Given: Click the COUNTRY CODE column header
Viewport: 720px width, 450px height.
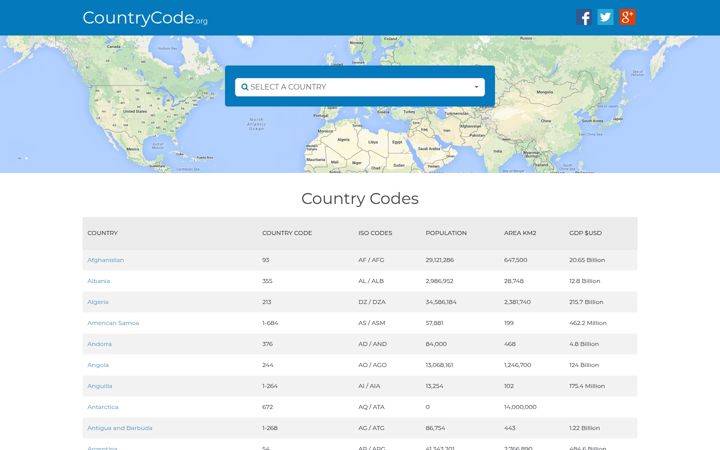Looking at the screenshot, I should tap(287, 233).
